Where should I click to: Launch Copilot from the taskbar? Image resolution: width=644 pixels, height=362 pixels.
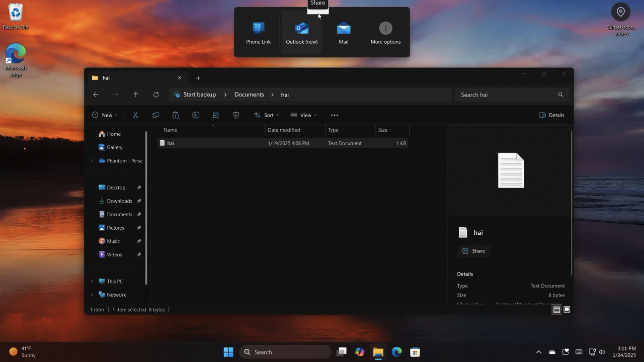coord(360,352)
